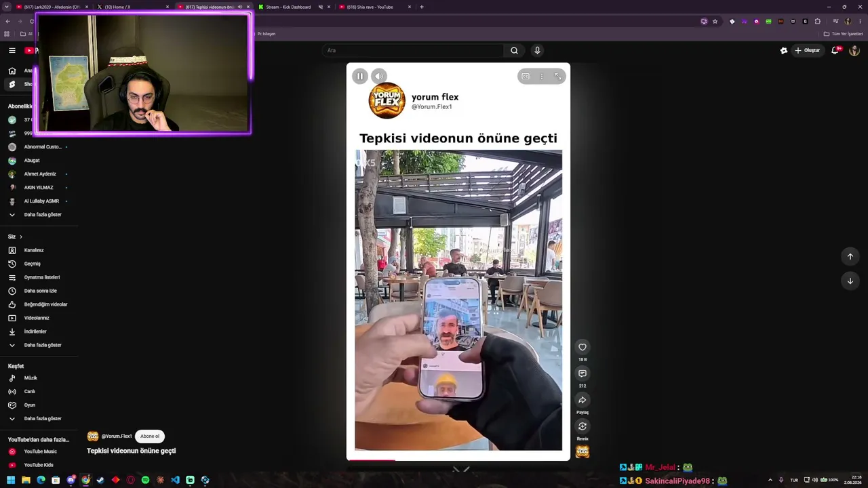Go to the previous Short with up arrow
This screenshot has width=868, height=488.
[850, 256]
